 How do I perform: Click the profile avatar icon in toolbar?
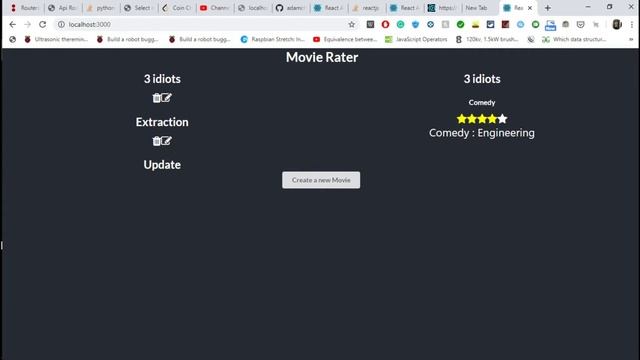click(x=617, y=24)
